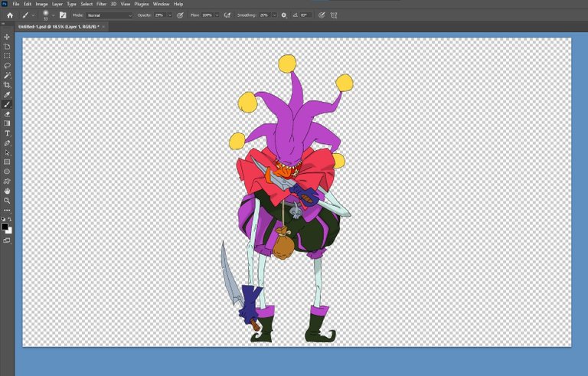The height and width of the screenshot is (376, 588).
Task: Select the Eraser tool
Action: (x=7, y=113)
